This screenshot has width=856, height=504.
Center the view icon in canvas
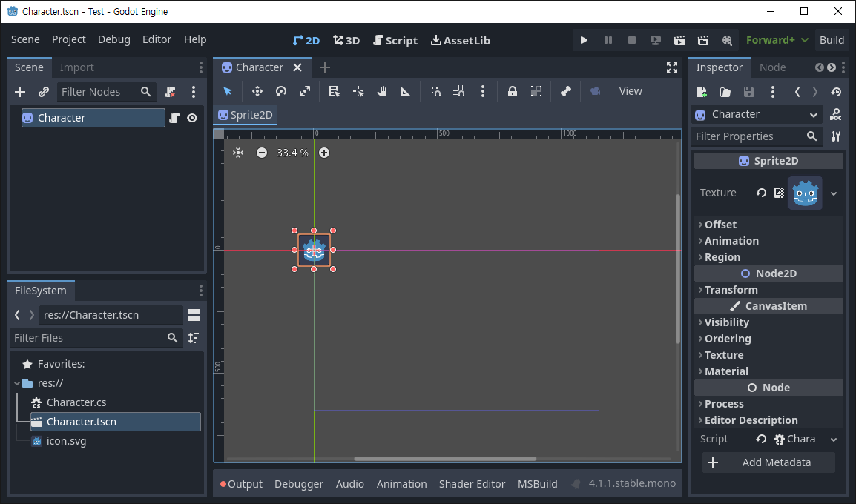point(238,153)
